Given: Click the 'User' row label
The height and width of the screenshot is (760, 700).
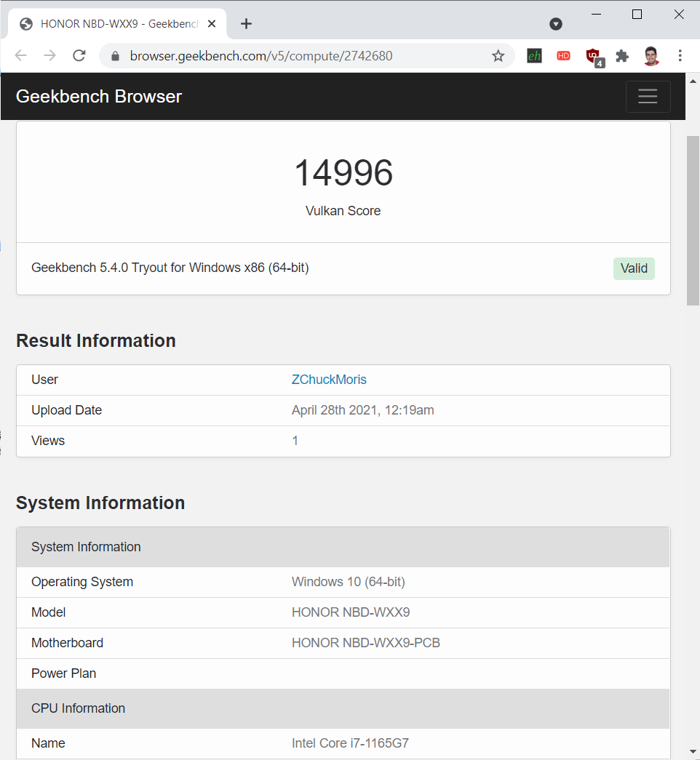Looking at the screenshot, I should point(44,380).
